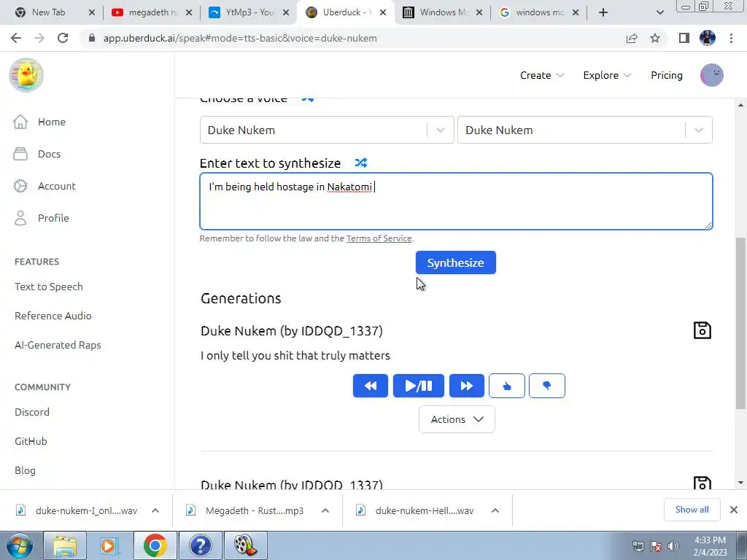
Task: Open the Chrome profile avatar
Action: pyautogui.click(x=708, y=38)
